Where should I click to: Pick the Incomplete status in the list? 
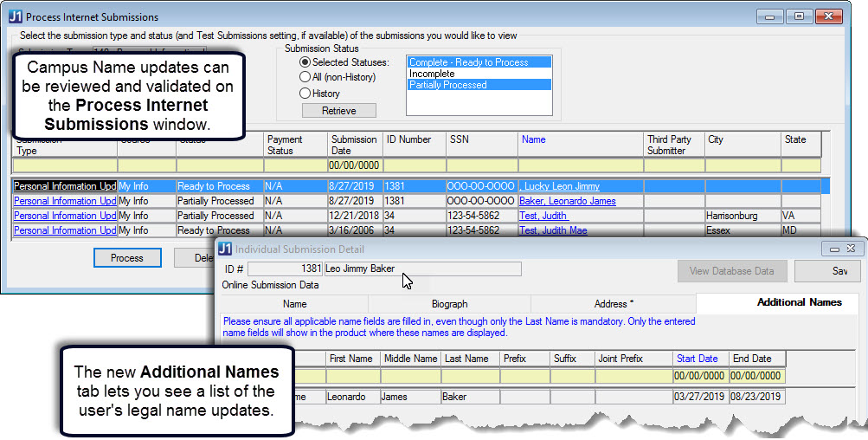(x=432, y=74)
